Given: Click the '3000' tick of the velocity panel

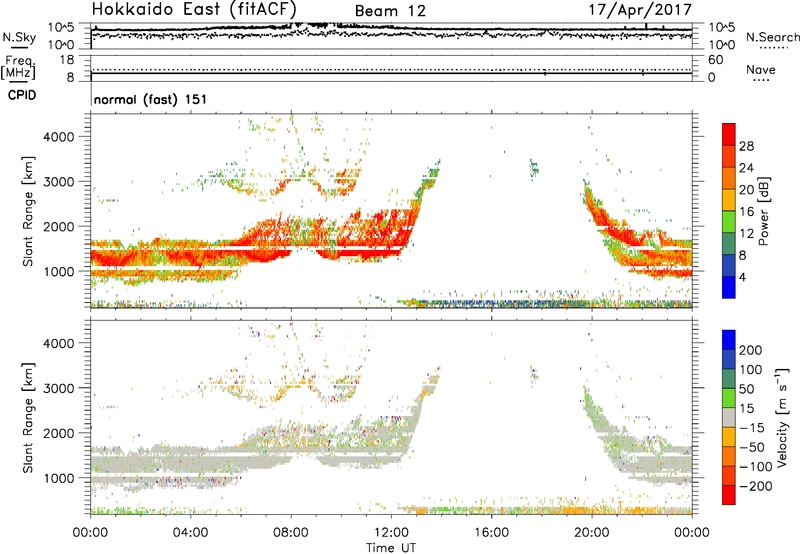Looking at the screenshot, I should [x=58, y=388].
